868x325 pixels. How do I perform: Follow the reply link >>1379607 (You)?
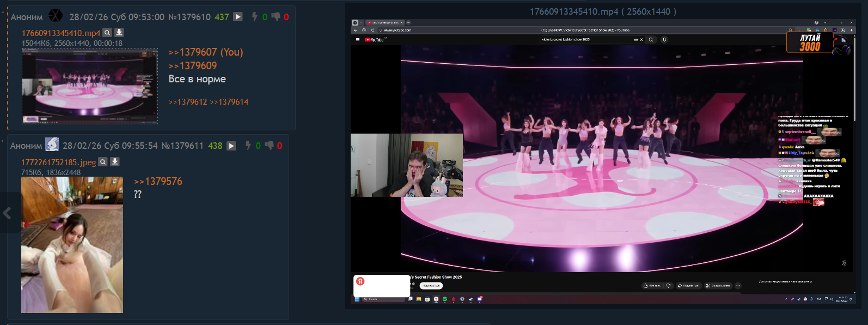206,52
